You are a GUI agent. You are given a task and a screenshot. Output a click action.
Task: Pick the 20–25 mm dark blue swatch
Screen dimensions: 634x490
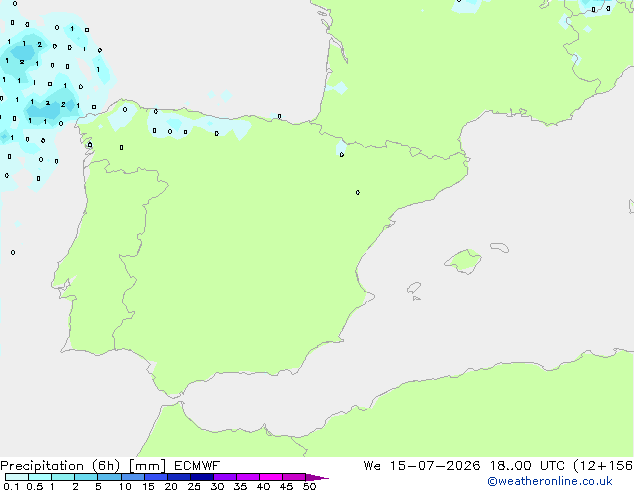click(179, 477)
